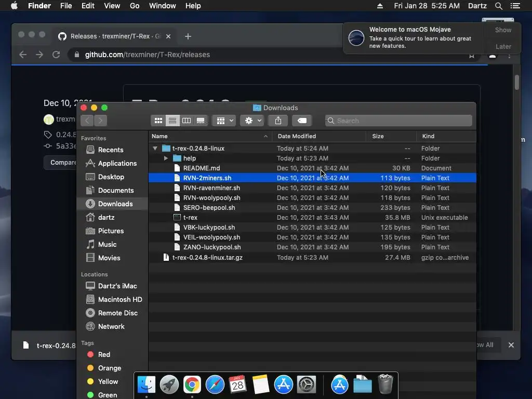Click Show on Mojave notification
This screenshot has height=399, width=532.
point(503,30)
